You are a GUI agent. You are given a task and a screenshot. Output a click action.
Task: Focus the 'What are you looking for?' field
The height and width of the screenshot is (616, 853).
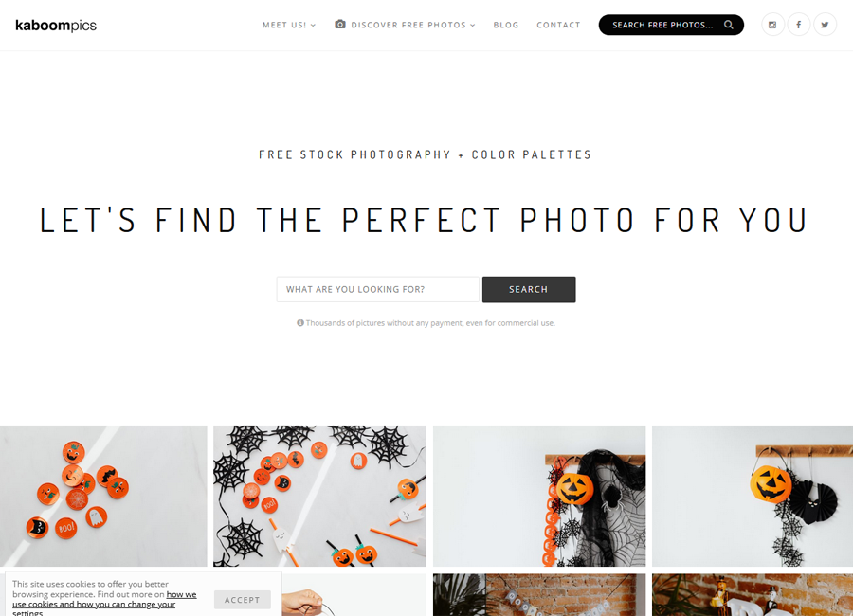click(x=377, y=289)
